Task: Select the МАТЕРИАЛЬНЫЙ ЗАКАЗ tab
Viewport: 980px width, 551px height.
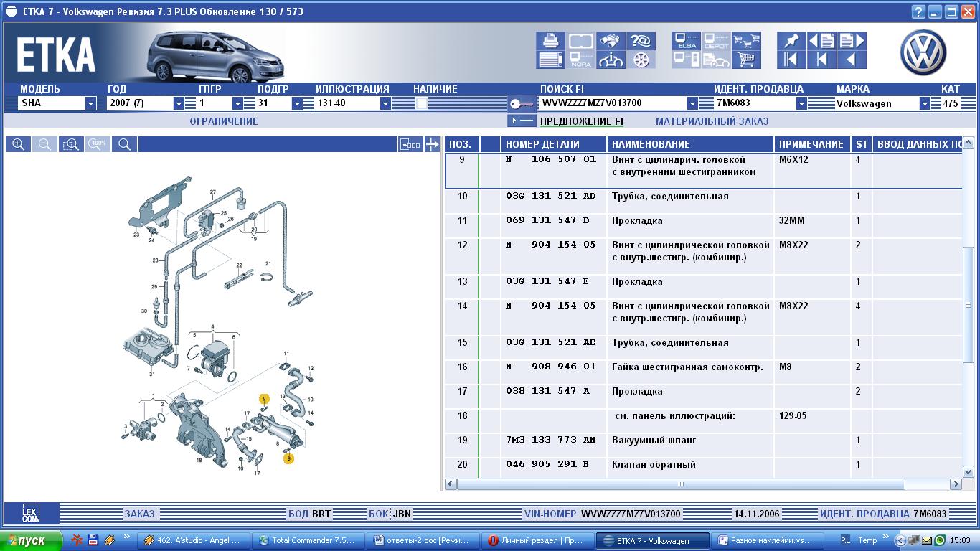Action: pos(712,121)
